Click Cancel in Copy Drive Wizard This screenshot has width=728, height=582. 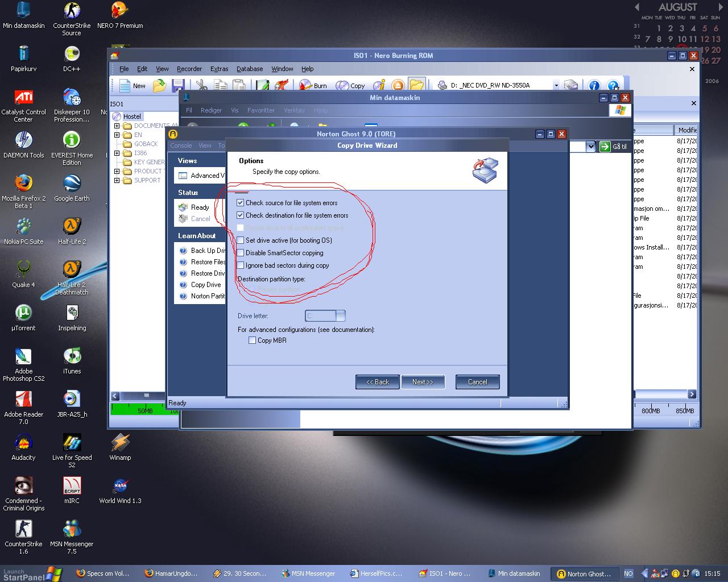[x=478, y=382]
